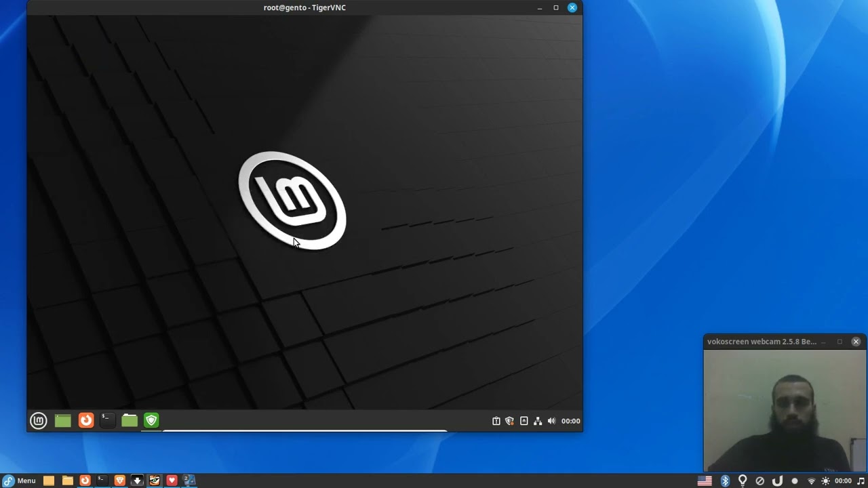868x488 pixels.
Task: Open the Linux Mint start menu inside VNC
Action: point(39,421)
